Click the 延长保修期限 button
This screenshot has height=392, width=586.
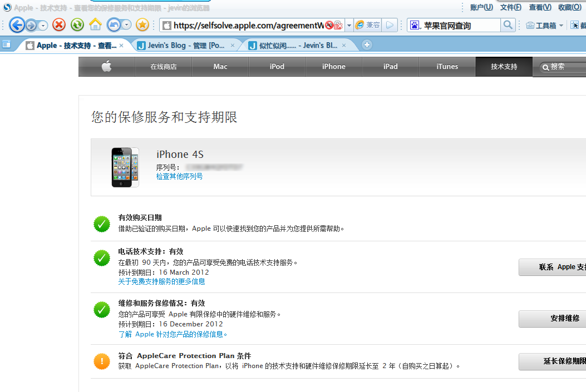[x=553, y=361]
